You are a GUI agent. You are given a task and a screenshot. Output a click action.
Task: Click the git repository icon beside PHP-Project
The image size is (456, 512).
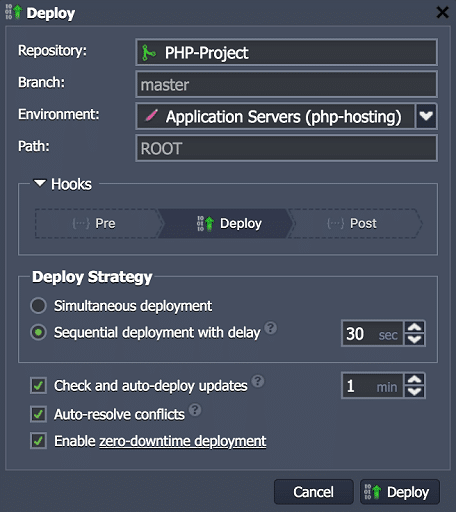coord(148,53)
